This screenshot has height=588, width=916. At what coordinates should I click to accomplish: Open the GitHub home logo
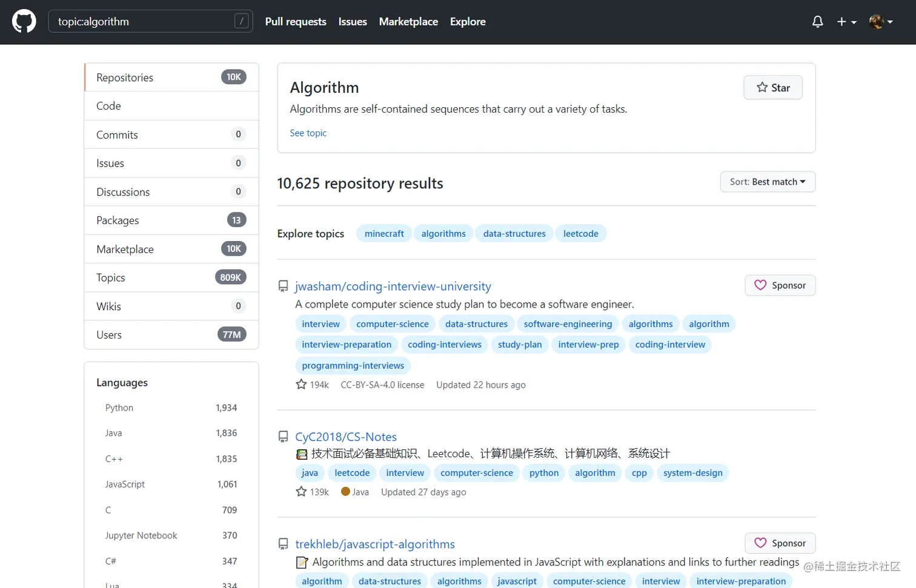tap(24, 22)
